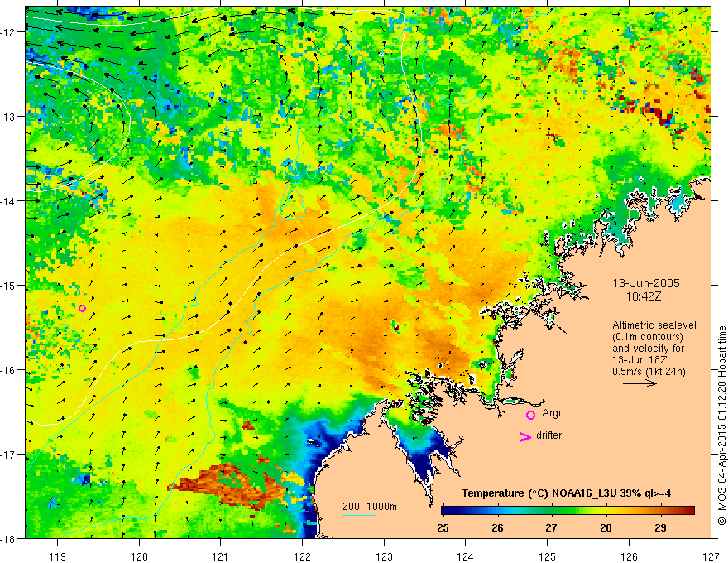Click the temperature color bar
Screen dimensions: 728x563
pos(568,511)
